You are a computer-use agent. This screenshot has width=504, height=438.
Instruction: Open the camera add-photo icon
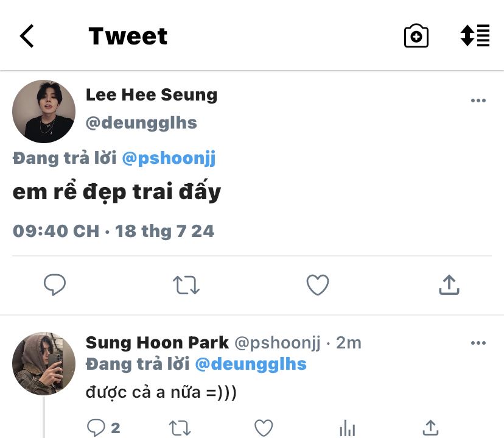pyautogui.click(x=416, y=37)
